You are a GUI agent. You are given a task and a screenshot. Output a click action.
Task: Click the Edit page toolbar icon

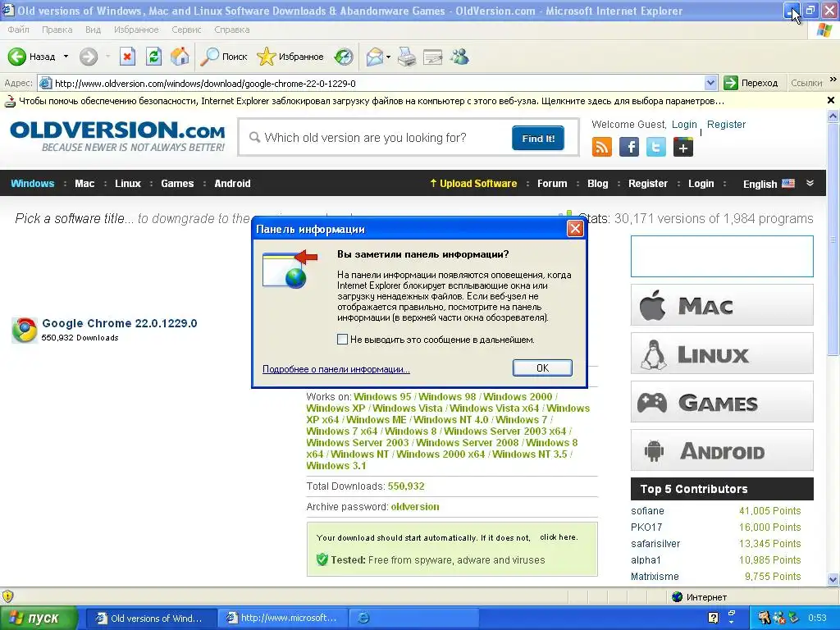click(433, 57)
